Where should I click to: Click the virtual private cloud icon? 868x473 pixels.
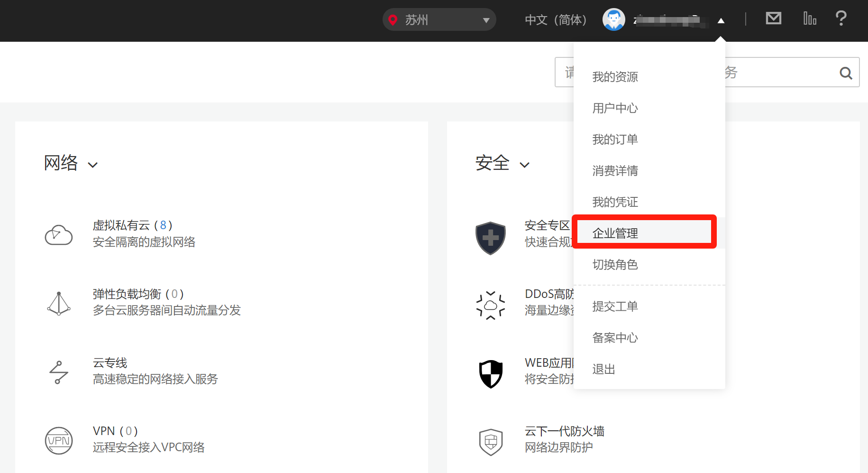[59, 235]
